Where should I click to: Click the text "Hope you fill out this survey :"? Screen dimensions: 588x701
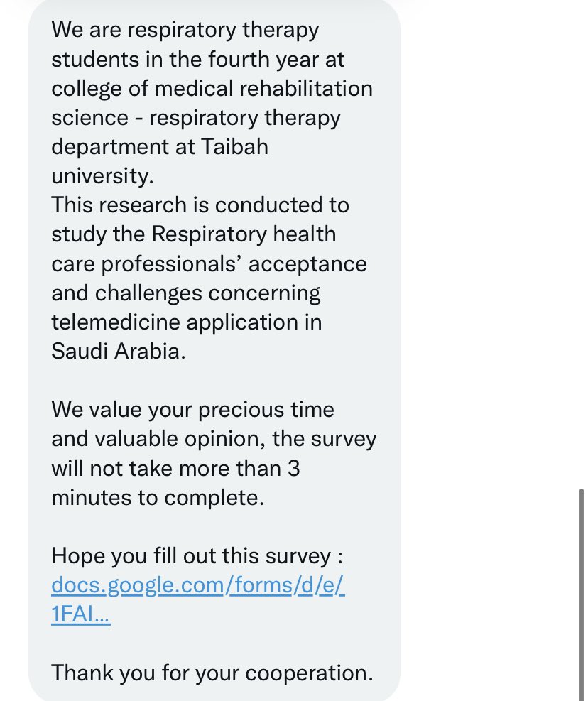[x=197, y=555]
